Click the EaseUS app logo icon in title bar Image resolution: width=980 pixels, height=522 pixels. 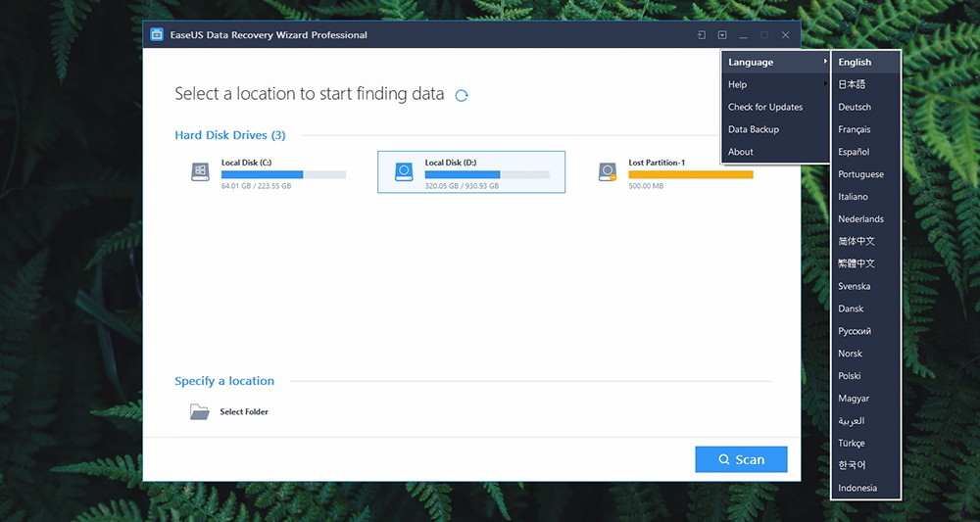156,35
